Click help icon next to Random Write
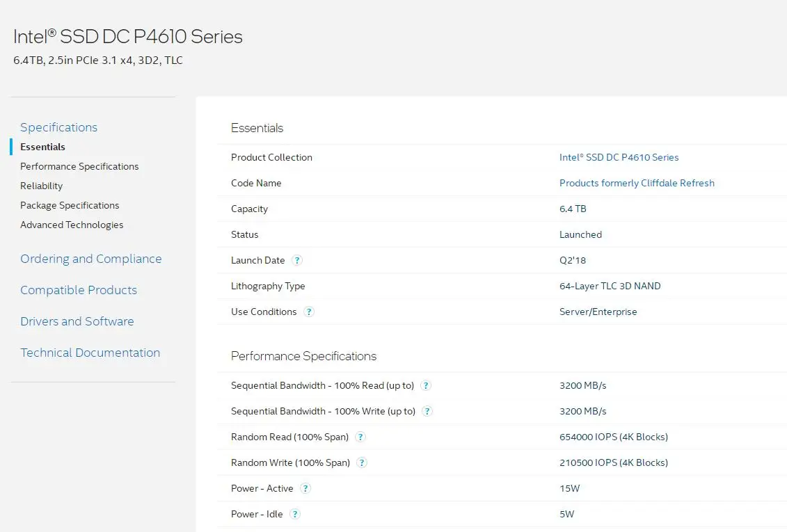 tap(362, 462)
